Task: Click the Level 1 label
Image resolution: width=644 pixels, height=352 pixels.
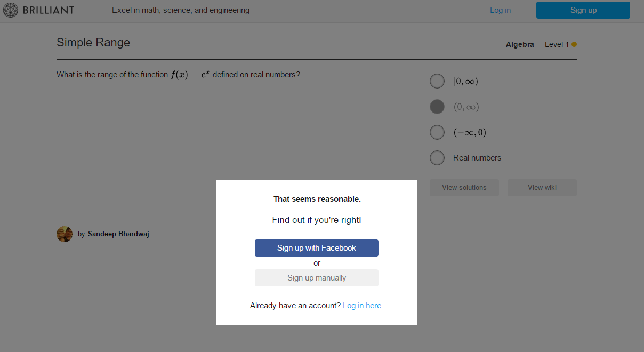Action: tap(557, 44)
